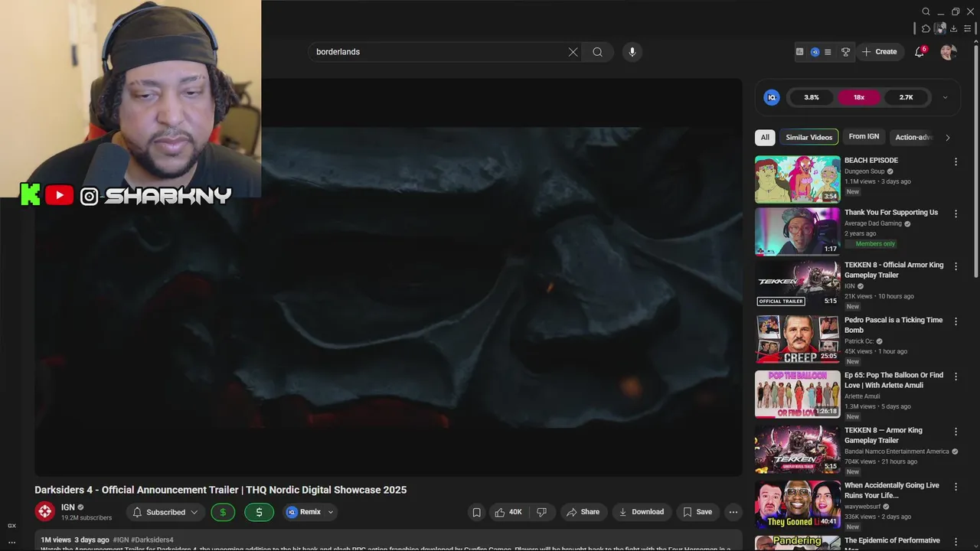Image resolution: width=980 pixels, height=551 pixels.
Task: Open the three-line list icon beside header IQ
Action: (x=828, y=52)
